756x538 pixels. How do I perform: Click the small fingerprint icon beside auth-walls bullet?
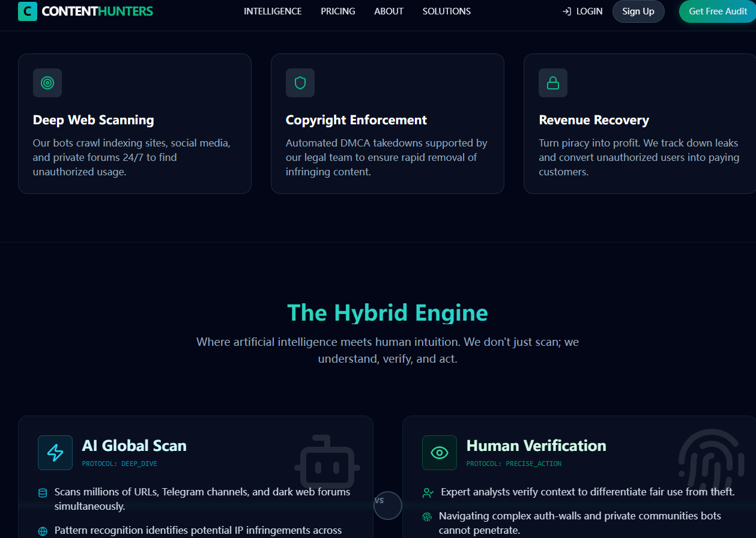tap(427, 517)
